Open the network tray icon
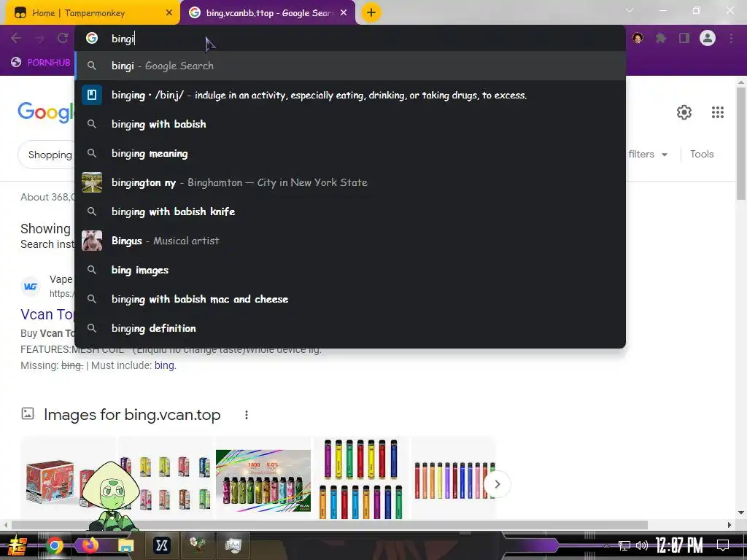Screen dimensions: 747x560 click(x=624, y=545)
